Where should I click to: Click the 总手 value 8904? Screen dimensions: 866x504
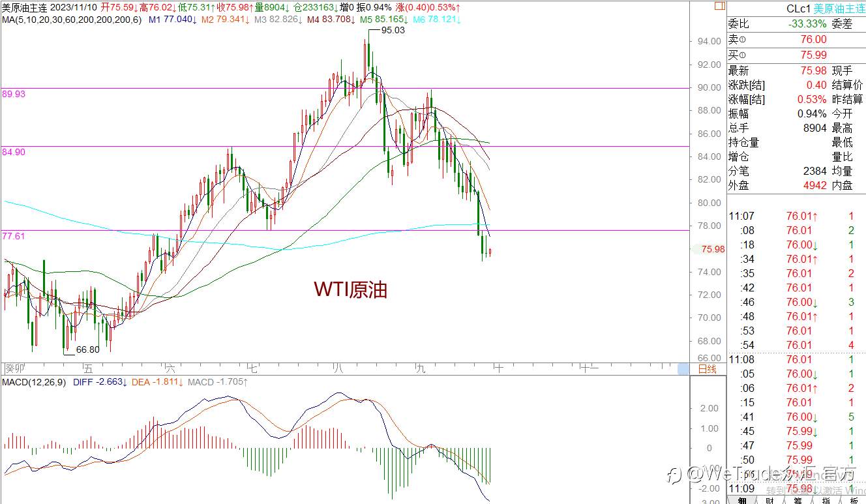pyautogui.click(x=815, y=128)
